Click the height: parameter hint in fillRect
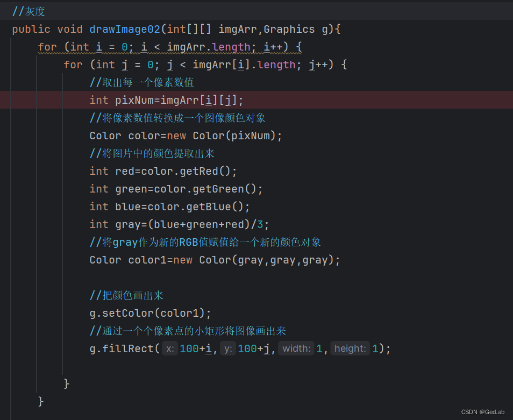This screenshot has height=420, width=513. [x=350, y=348]
